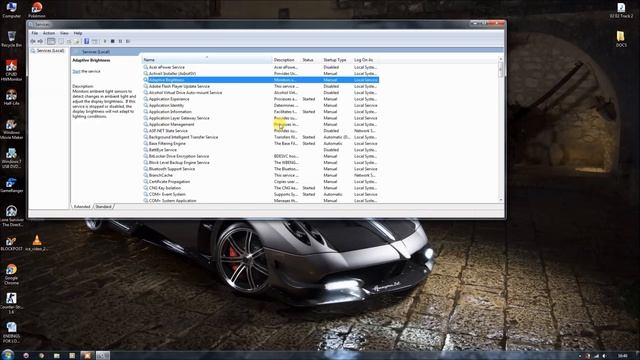This screenshot has height=360, width=640.
Task: Sort by the Status column header
Action: [x=311, y=60]
